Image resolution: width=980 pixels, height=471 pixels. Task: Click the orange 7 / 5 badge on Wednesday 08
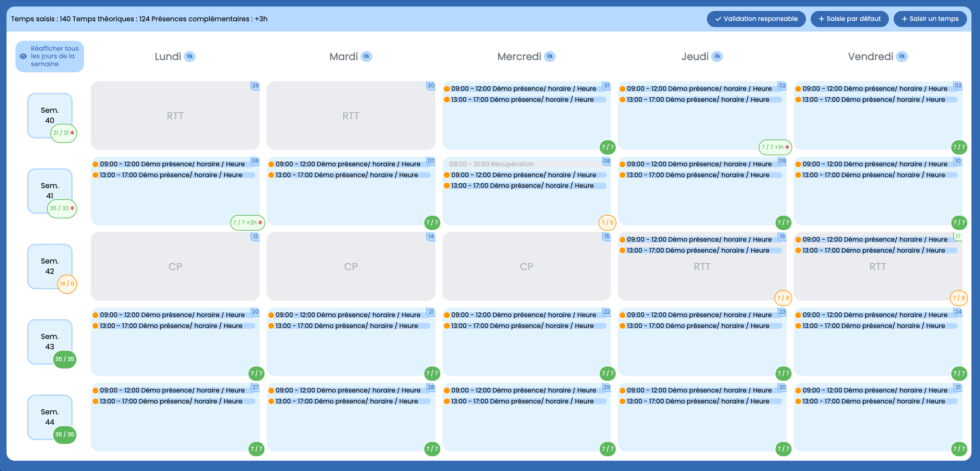pyautogui.click(x=607, y=222)
